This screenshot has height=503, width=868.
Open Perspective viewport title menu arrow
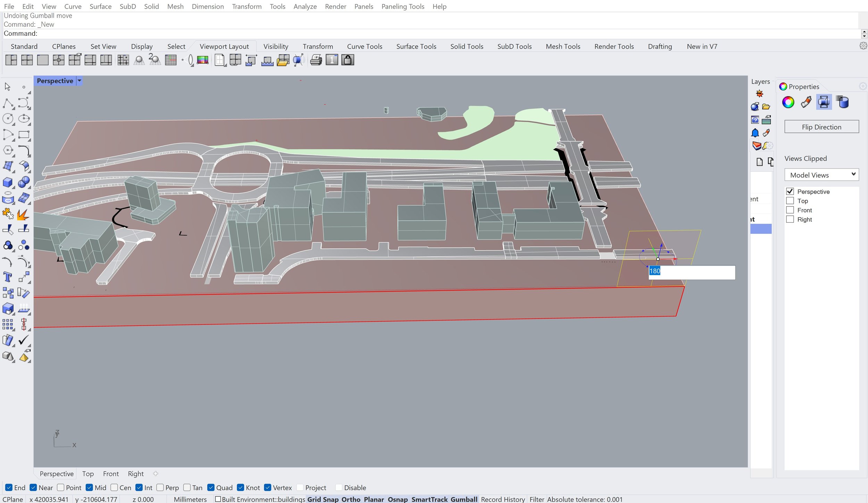click(80, 81)
